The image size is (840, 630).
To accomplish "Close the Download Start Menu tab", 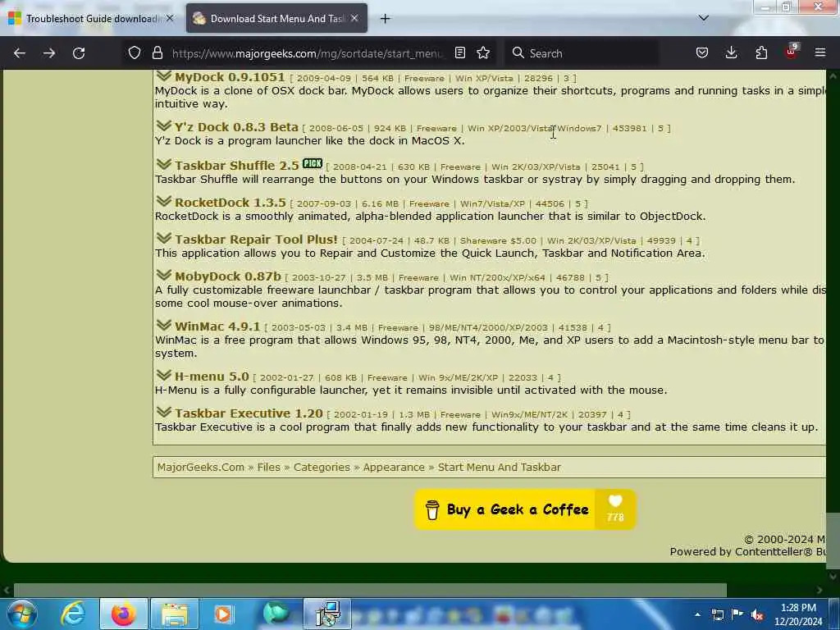I will 354,18.
